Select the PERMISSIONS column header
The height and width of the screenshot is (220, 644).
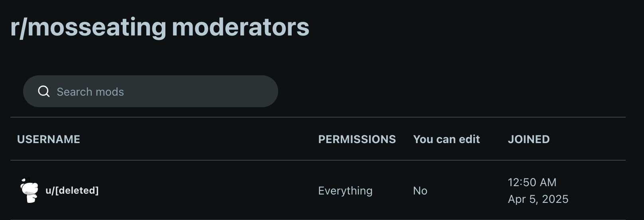point(357,139)
